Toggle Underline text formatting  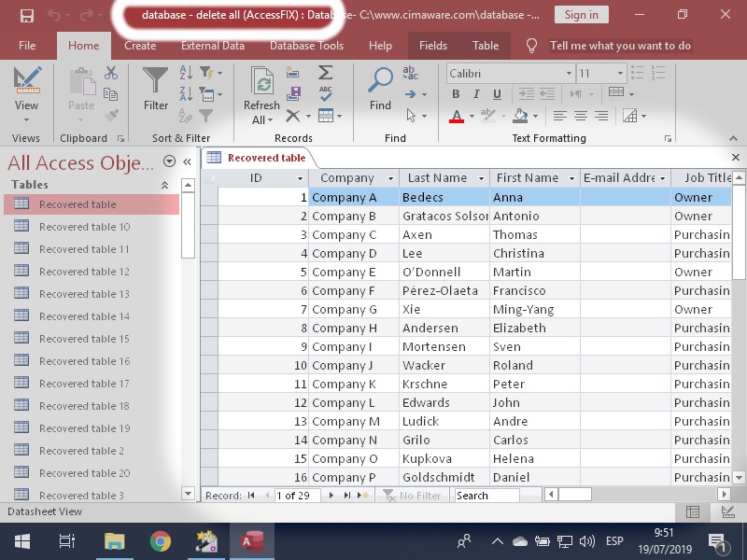tap(497, 94)
